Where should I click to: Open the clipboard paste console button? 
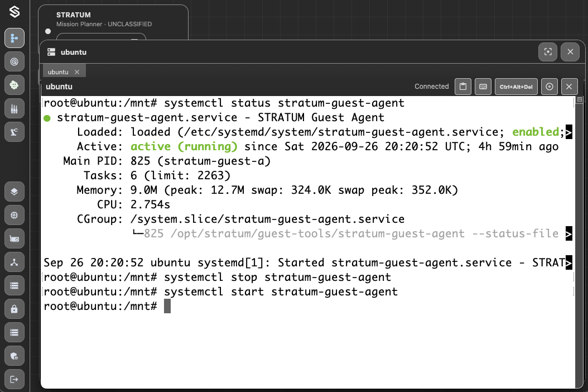(x=463, y=87)
